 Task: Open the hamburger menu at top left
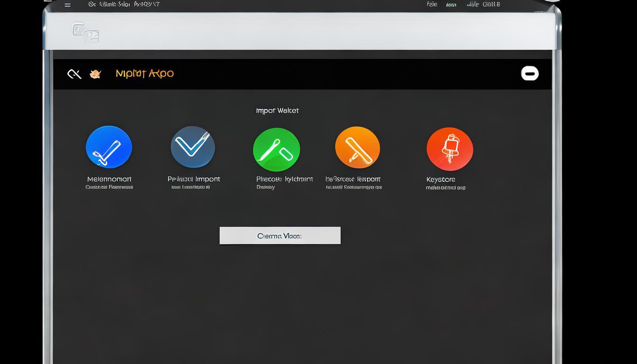(x=68, y=5)
